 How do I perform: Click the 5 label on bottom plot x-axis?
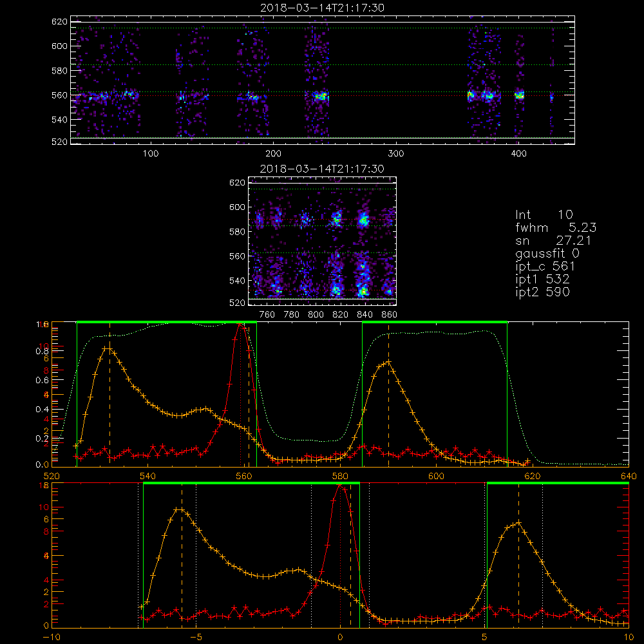click(485, 638)
